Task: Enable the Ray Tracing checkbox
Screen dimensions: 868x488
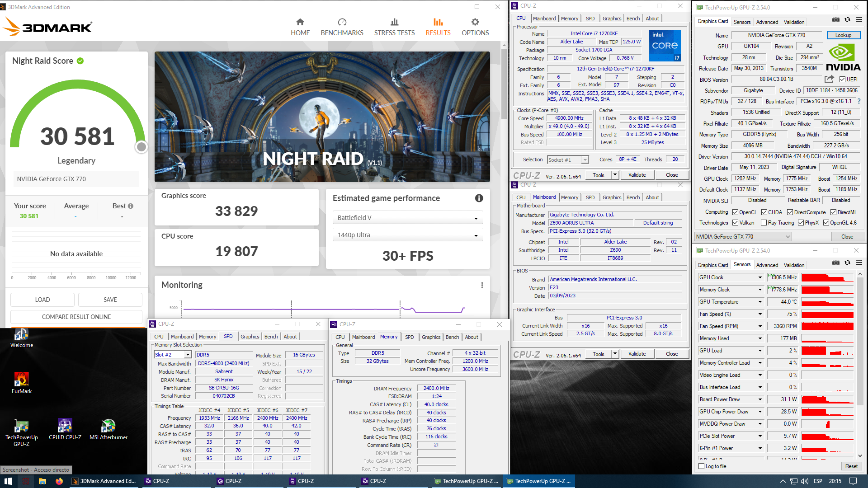Action: pyautogui.click(x=764, y=223)
